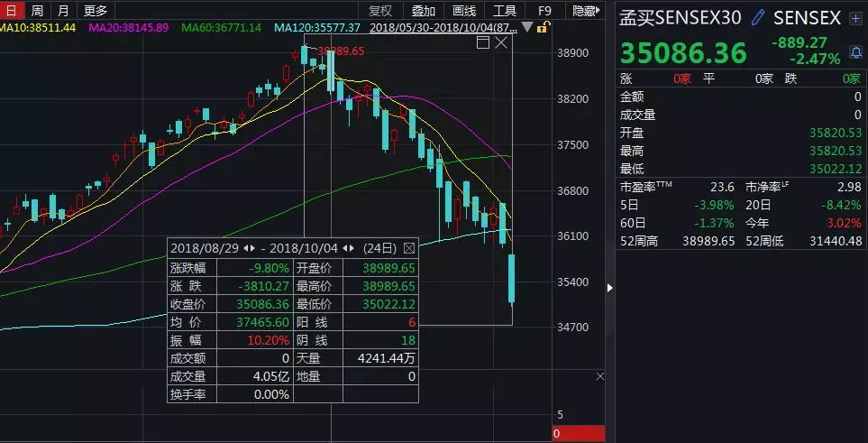The width and height of the screenshot is (868, 443).
Task: Click the 阳线 count 6
Action: (x=411, y=322)
